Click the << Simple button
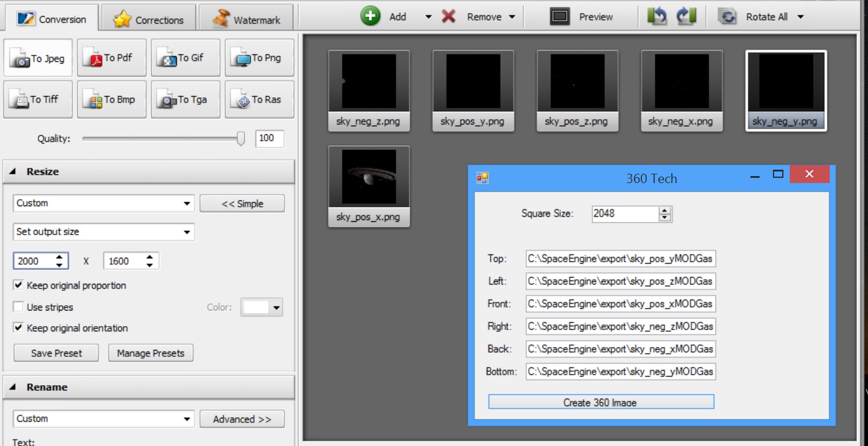Screen dimensions: 868x446 point(242,203)
